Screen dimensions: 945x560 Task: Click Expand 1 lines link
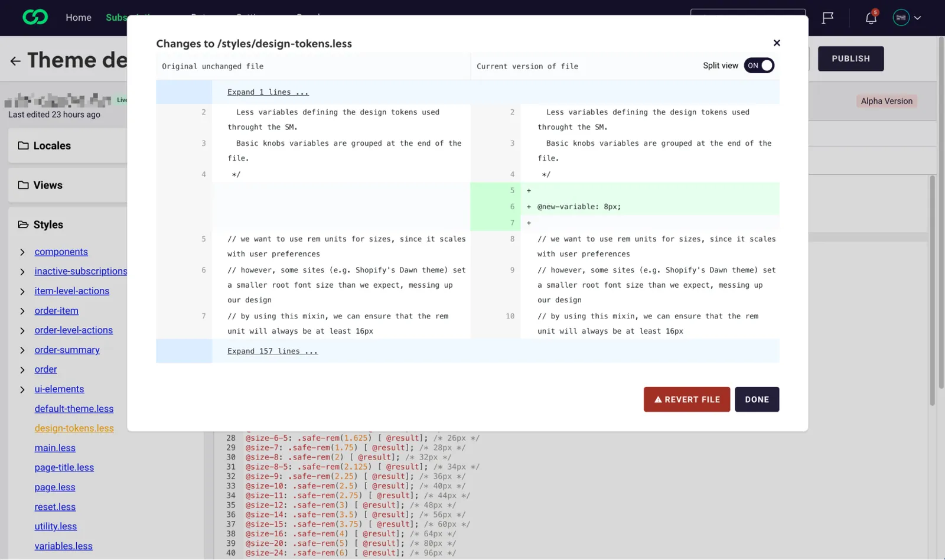268,92
